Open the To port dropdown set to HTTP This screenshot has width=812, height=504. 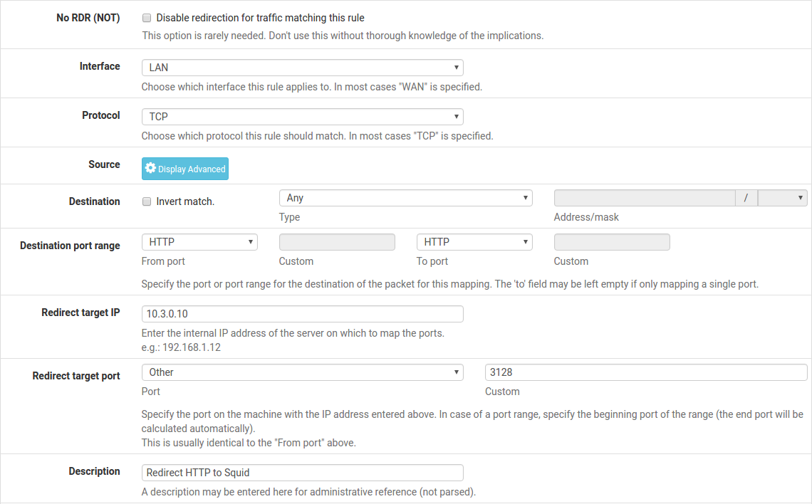coord(474,242)
